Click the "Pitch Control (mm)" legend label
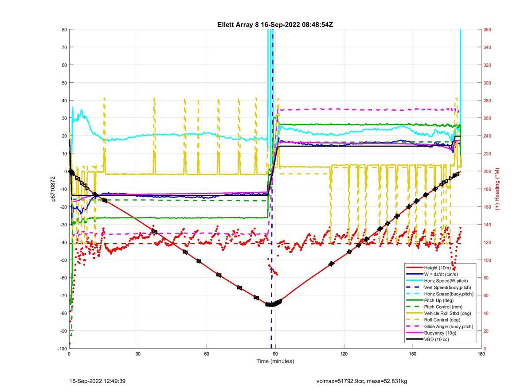 [444, 307]
